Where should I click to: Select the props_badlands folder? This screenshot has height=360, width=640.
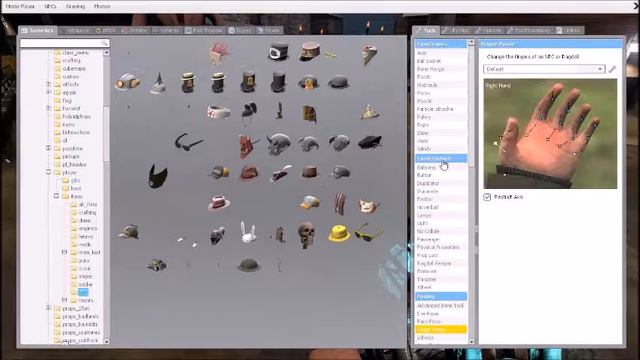point(80,316)
